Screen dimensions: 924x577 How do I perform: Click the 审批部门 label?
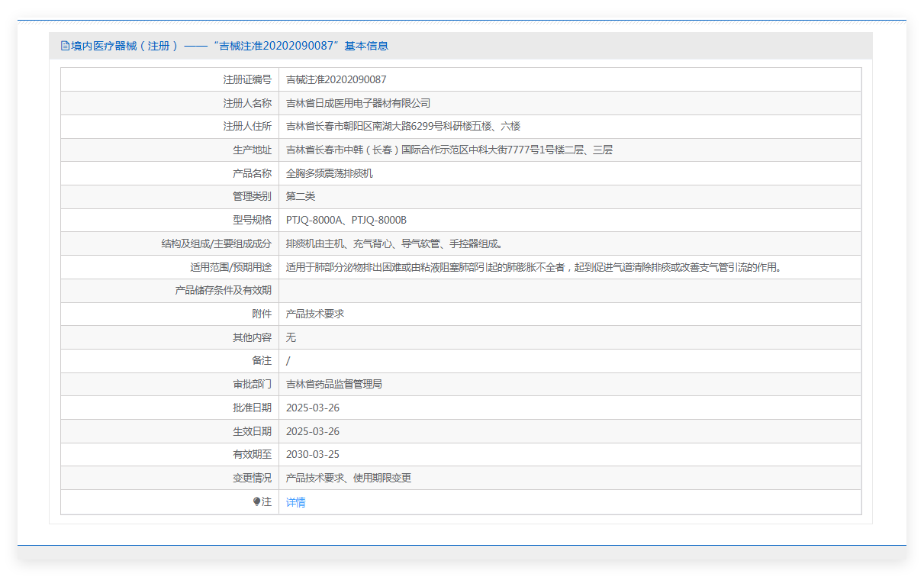tap(252, 384)
